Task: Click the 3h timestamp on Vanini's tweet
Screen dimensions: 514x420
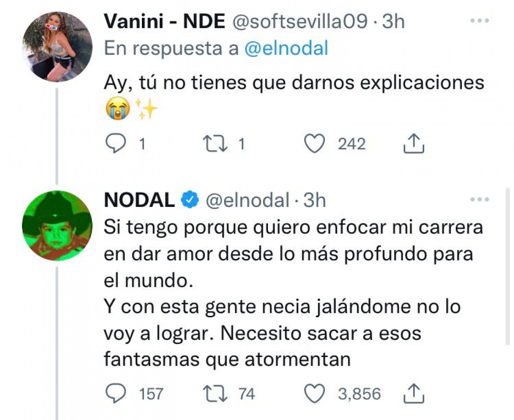Action: 393,22
